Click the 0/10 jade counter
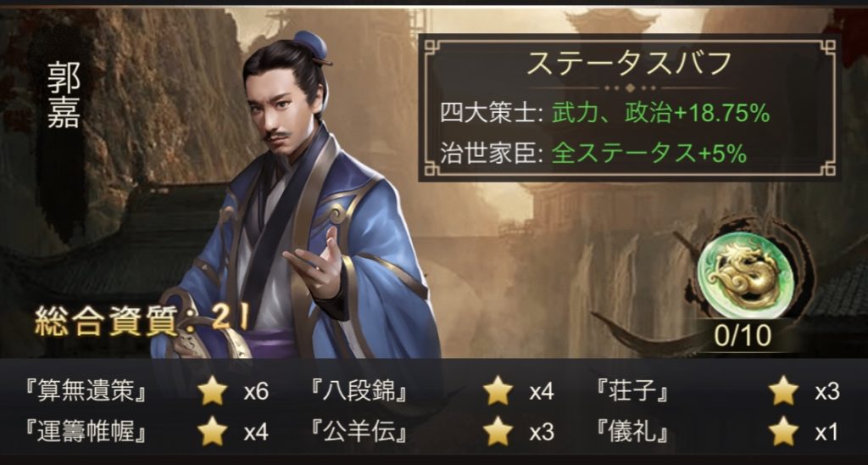 [743, 335]
